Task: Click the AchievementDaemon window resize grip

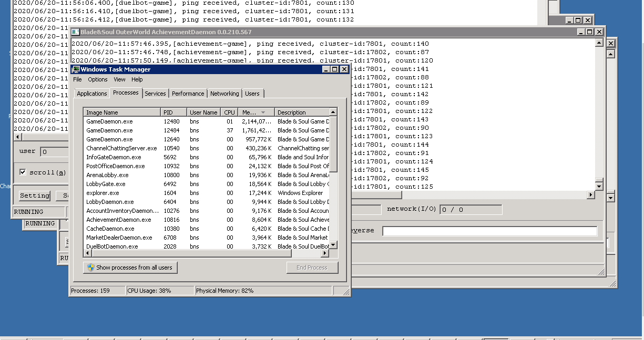Action: pyautogui.click(x=601, y=271)
